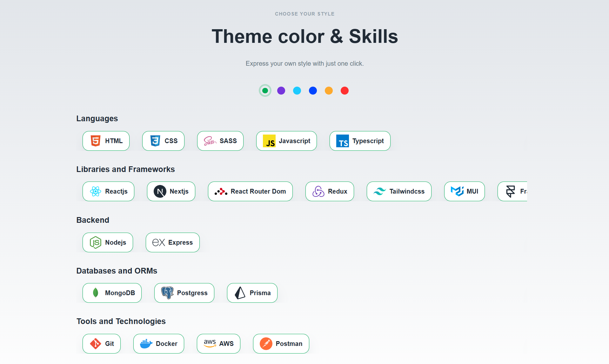Click the Docker whale icon
Image resolution: width=609 pixels, height=364 pixels.
146,343
